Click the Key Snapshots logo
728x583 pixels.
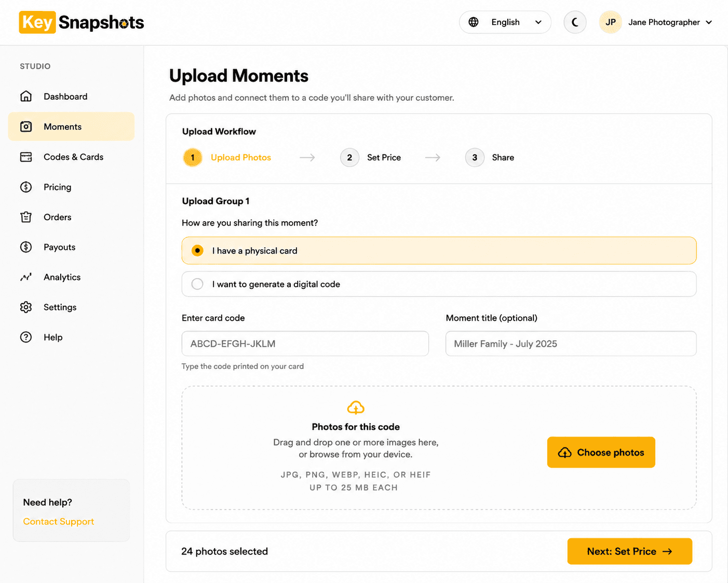click(82, 22)
